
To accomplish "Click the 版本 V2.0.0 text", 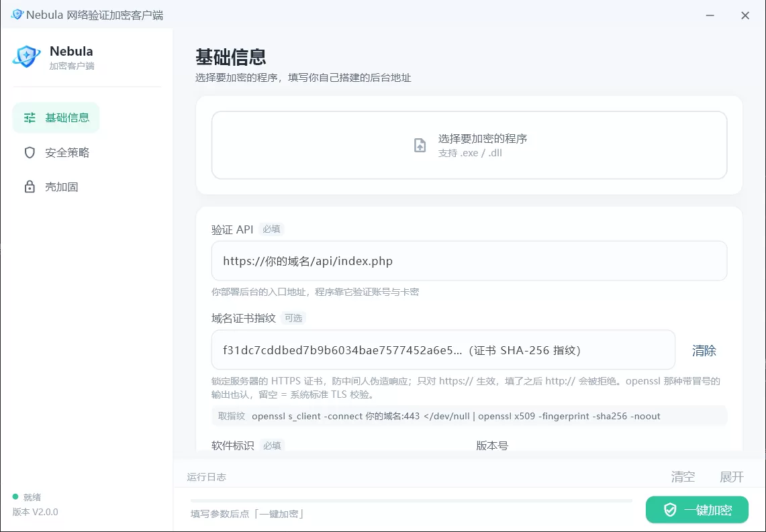I will [x=35, y=512].
